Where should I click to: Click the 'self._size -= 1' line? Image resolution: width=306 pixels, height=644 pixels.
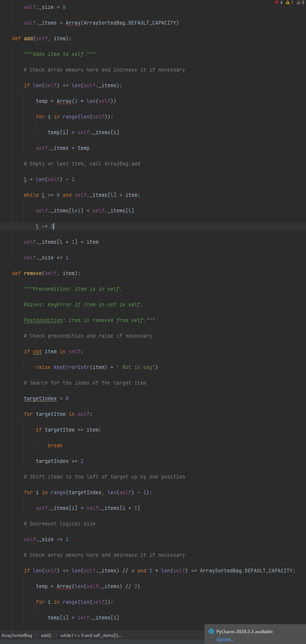tap(46, 539)
